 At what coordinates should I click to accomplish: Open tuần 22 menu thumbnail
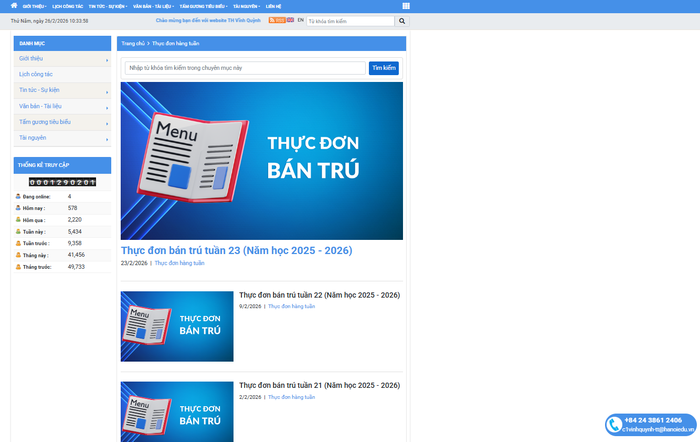pyautogui.click(x=177, y=326)
